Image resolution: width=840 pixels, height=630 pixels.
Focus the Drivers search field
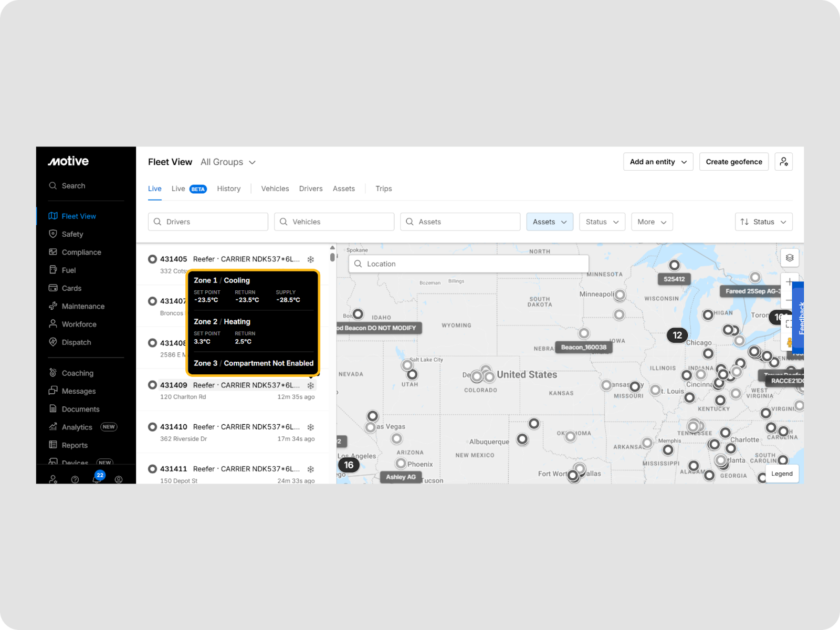coord(208,222)
